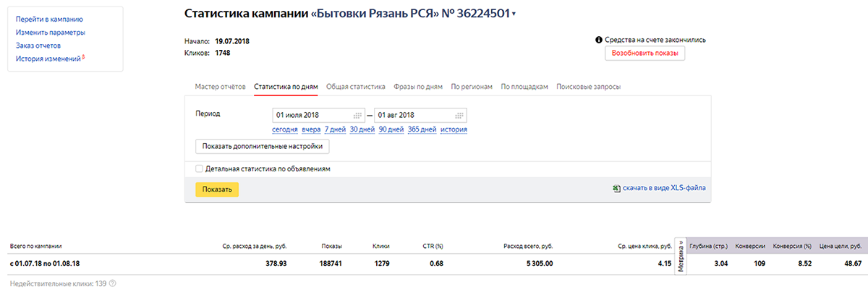Screen dimensions: 868x295
Task: Click the Глубина (стр.) column header
Action: (708, 246)
